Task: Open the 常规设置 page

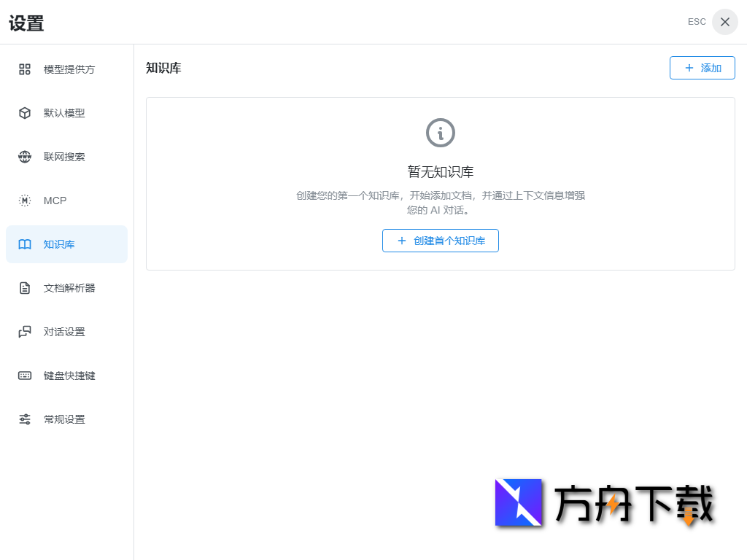Action: coord(66,419)
